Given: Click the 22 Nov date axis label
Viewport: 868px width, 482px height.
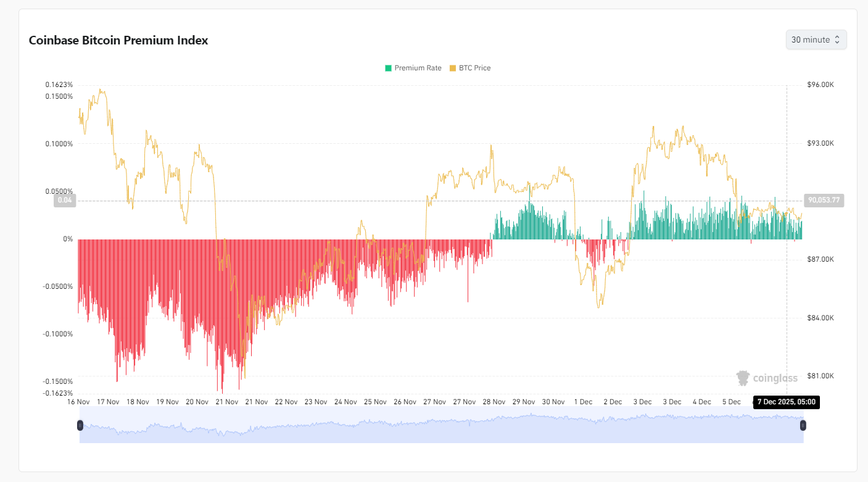Looking at the screenshot, I should 286,402.
